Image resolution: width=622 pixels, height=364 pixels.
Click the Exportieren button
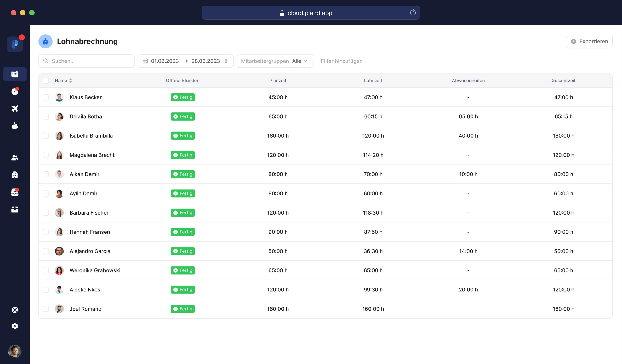click(x=589, y=41)
